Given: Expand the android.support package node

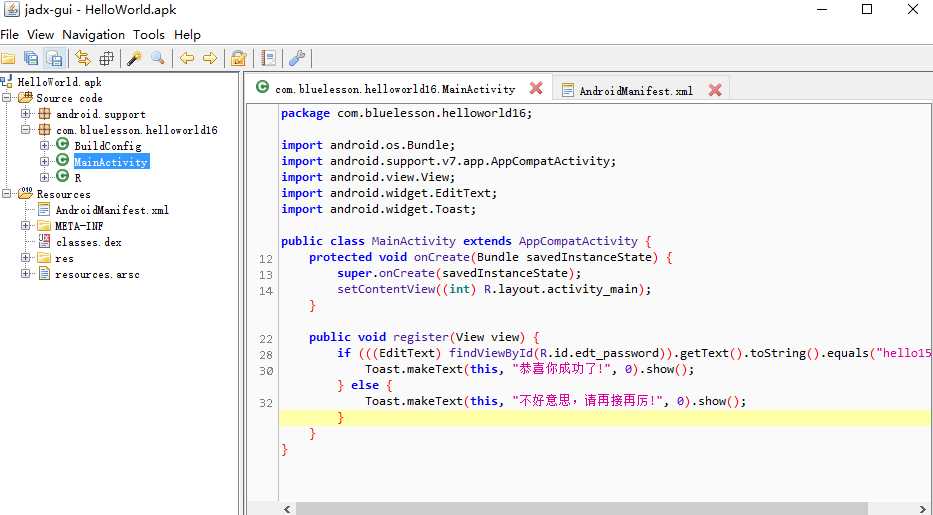Looking at the screenshot, I should tap(26, 114).
